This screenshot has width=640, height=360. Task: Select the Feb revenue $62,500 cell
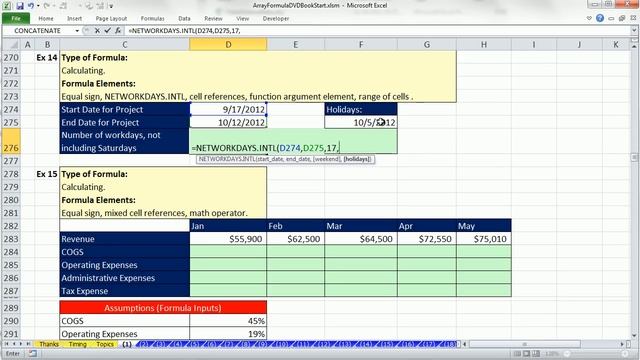pyautogui.click(x=296, y=239)
